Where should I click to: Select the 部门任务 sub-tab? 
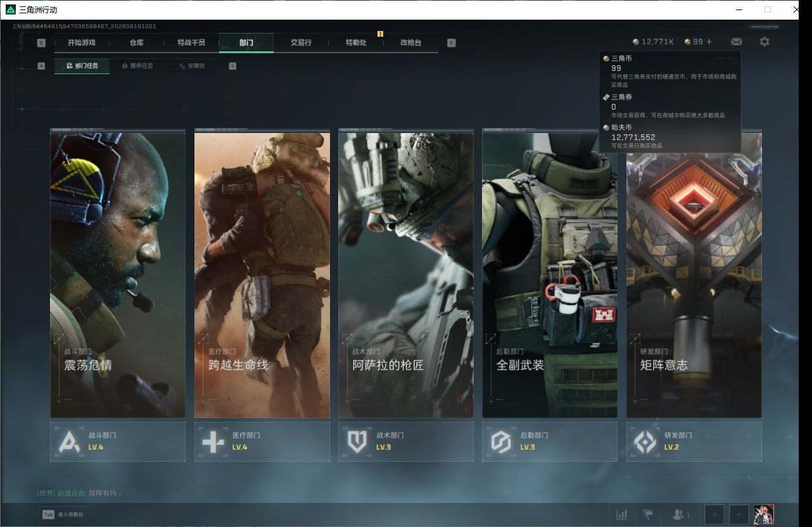coord(82,66)
